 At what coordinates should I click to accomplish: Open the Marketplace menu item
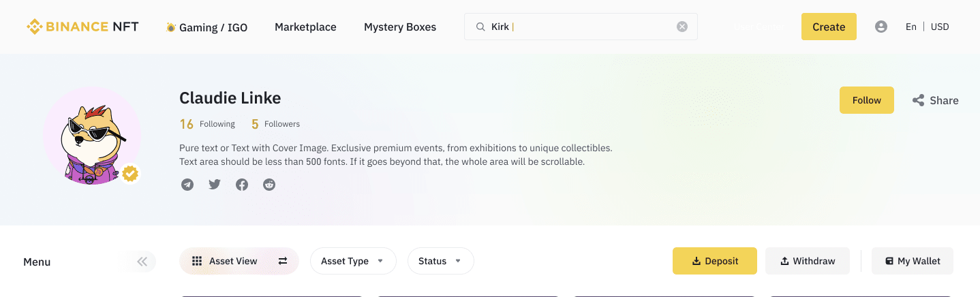[x=305, y=27]
